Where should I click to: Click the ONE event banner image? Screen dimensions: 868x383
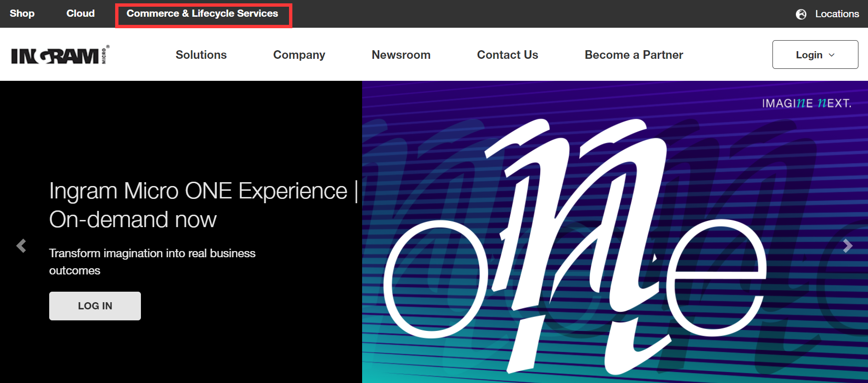coord(615,232)
